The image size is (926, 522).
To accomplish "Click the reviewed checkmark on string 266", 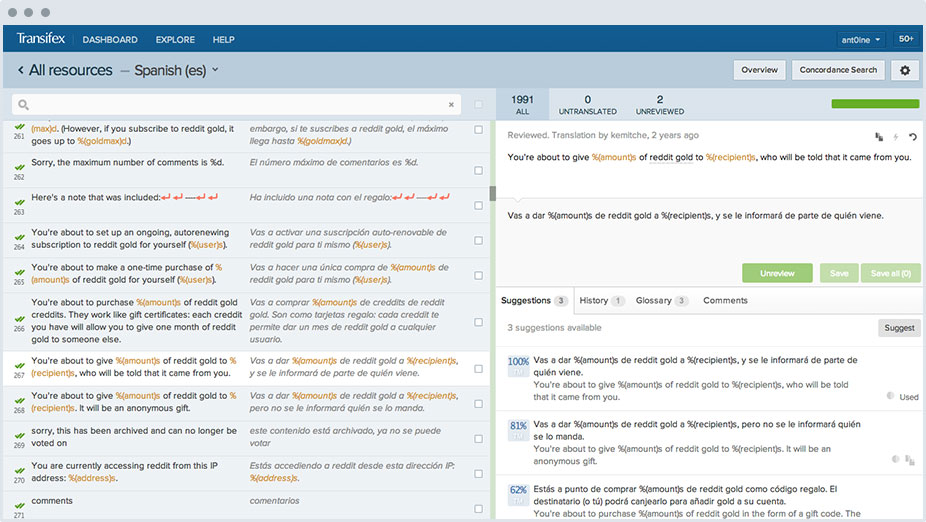I will 19,319.
